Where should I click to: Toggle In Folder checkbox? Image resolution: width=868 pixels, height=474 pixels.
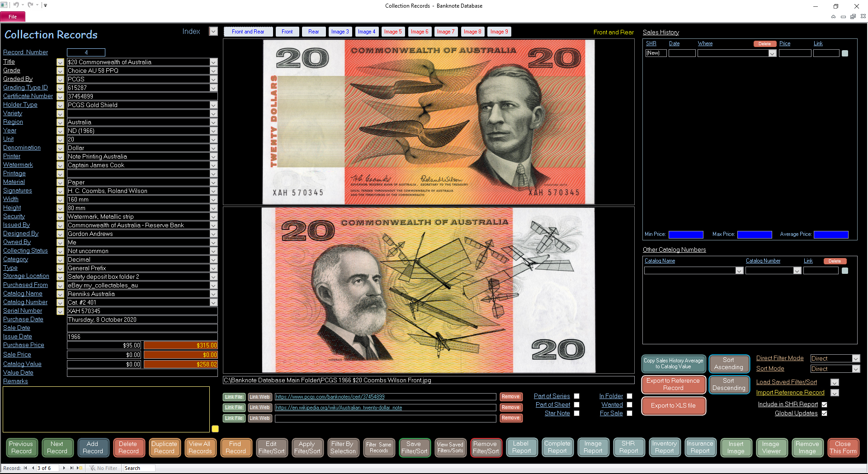(x=629, y=396)
